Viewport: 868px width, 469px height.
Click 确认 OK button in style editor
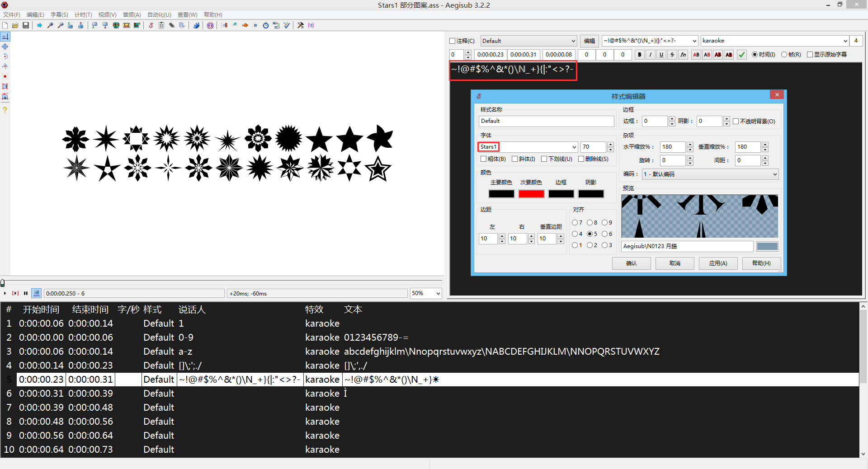coord(632,263)
